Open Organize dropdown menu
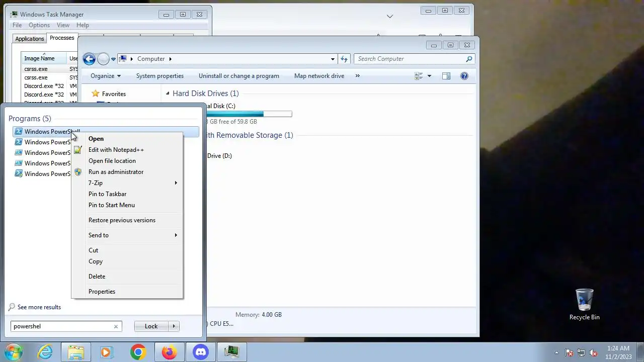 coord(105,76)
